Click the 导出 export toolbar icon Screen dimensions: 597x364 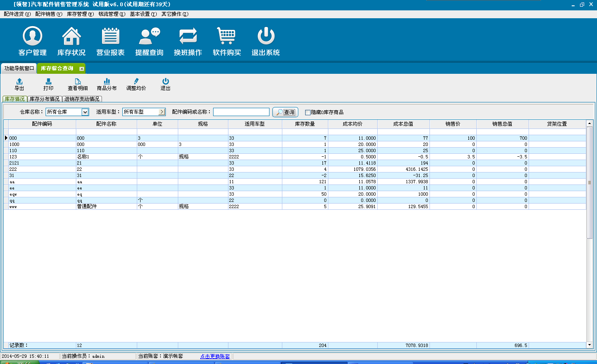tap(19, 82)
